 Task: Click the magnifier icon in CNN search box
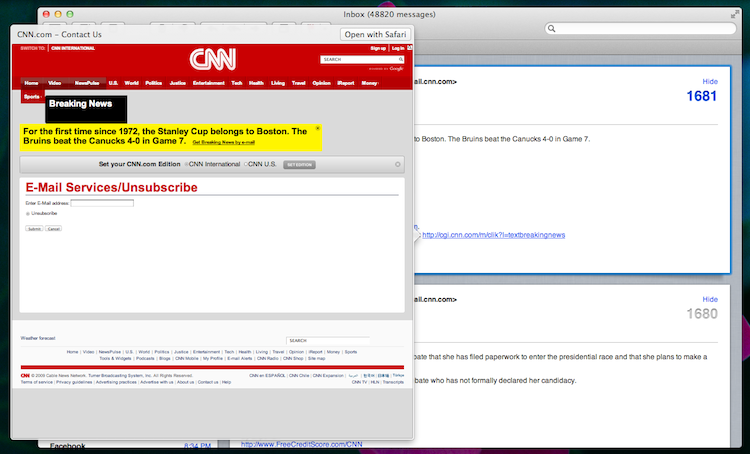400,59
